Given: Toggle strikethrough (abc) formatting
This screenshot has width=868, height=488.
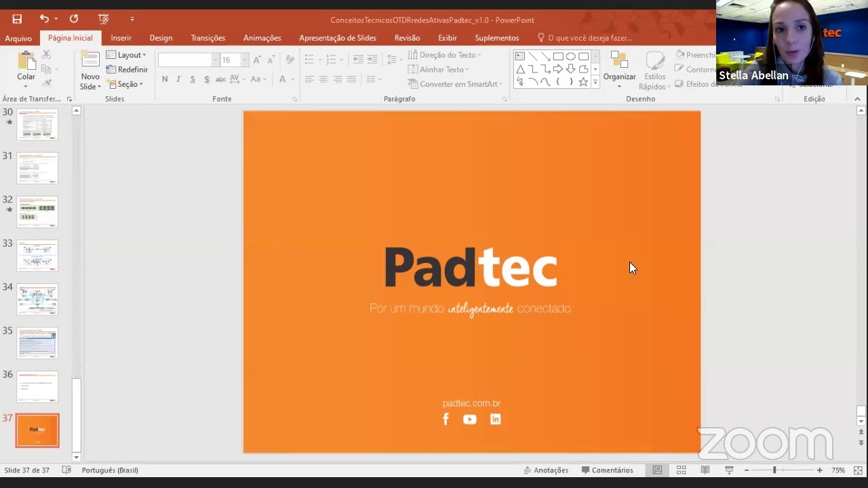Looking at the screenshot, I should pyautogui.click(x=220, y=79).
